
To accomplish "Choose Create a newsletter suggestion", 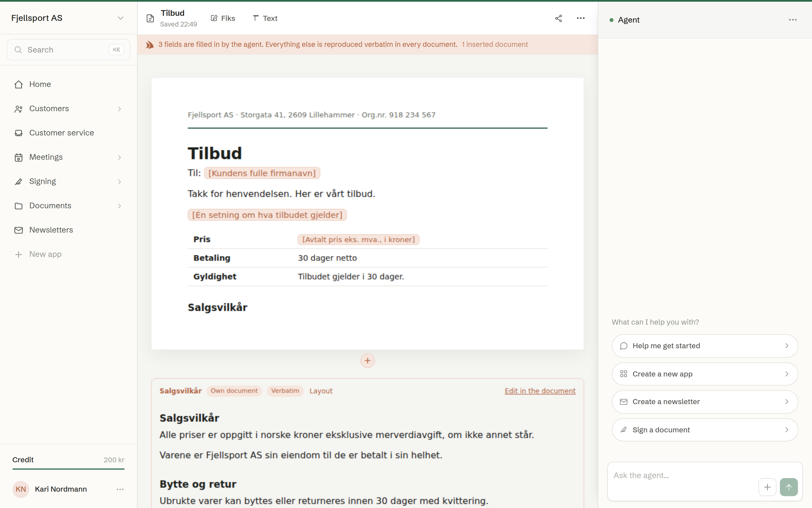I will tap(705, 402).
